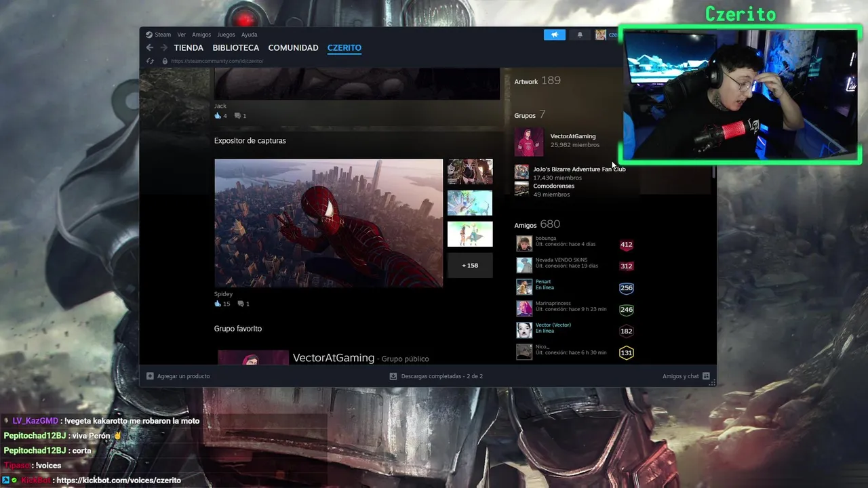Click Marinaprincess avatar

[x=524, y=309]
